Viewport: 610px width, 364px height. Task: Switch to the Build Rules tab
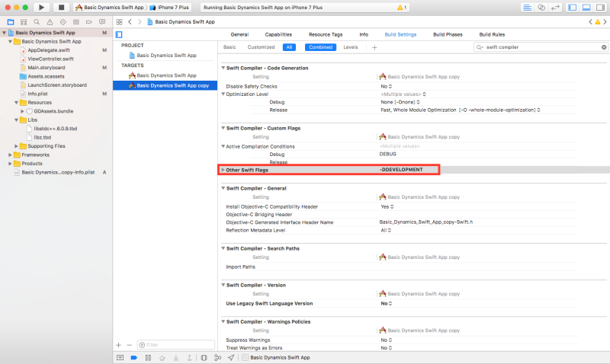(492, 34)
